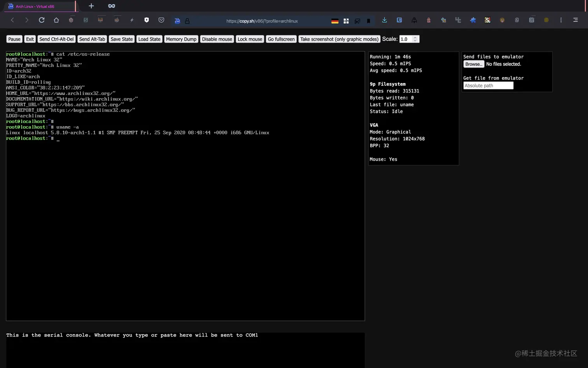Click 'Get file from emulator' label
The width and height of the screenshot is (588, 368).
click(x=493, y=78)
